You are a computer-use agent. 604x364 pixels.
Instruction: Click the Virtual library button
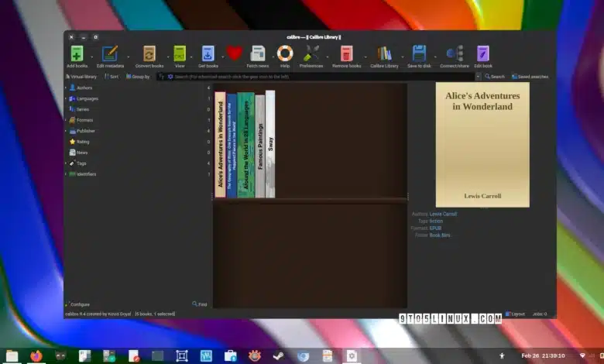[81, 77]
